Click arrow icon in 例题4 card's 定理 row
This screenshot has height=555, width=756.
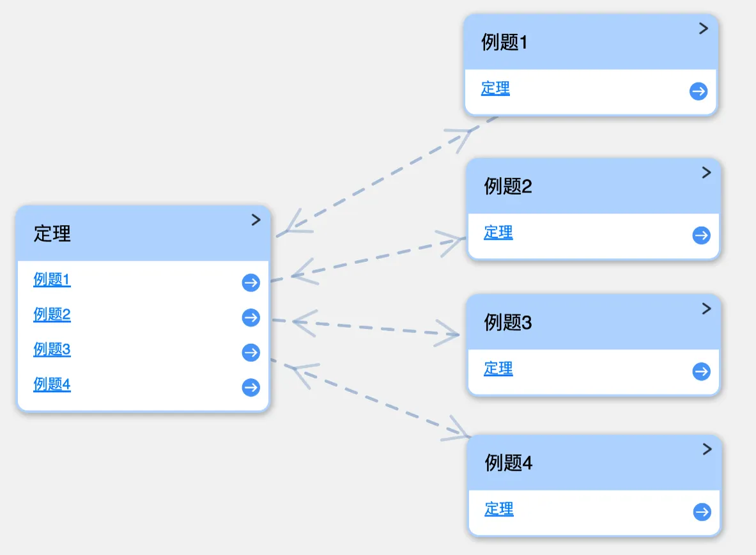[x=702, y=512]
